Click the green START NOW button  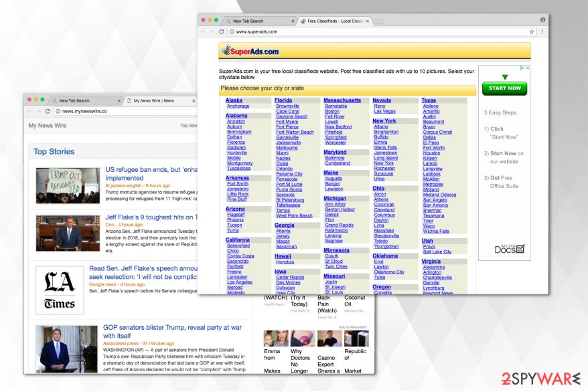504,88
